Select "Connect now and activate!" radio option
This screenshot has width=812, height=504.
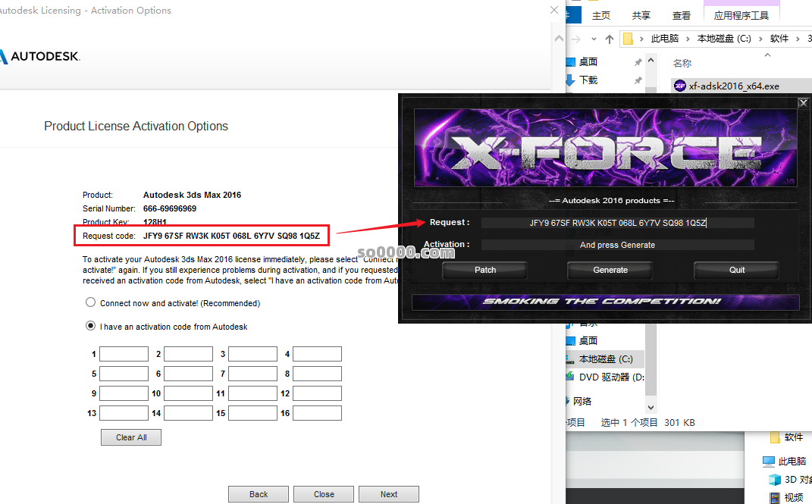(x=90, y=302)
